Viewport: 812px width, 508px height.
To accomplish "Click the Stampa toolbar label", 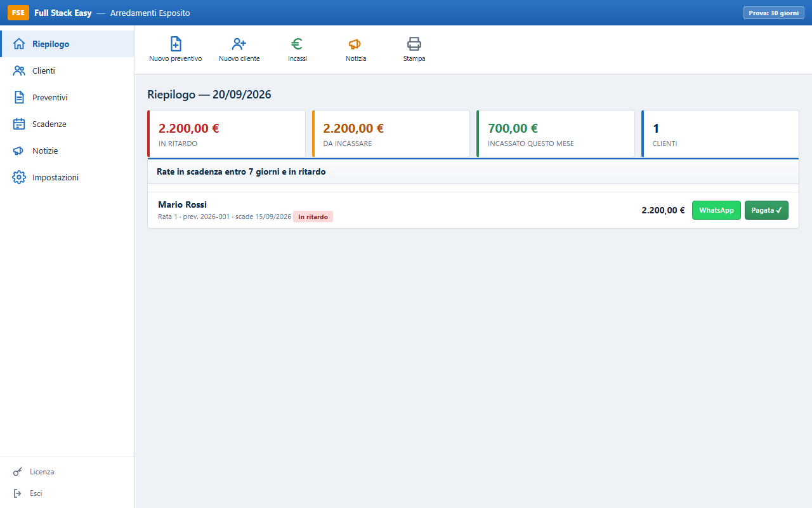I will pos(414,58).
